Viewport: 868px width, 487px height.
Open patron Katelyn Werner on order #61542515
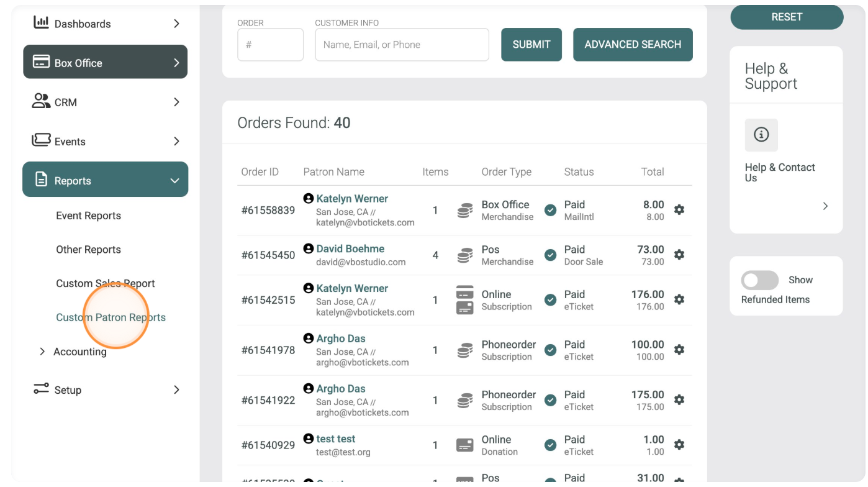[352, 288]
